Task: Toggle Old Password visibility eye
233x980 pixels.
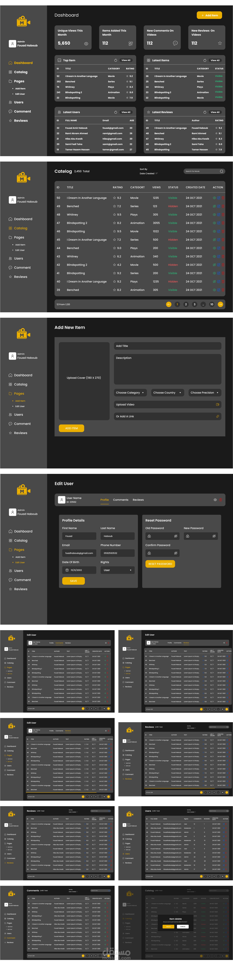Action: tap(176, 536)
